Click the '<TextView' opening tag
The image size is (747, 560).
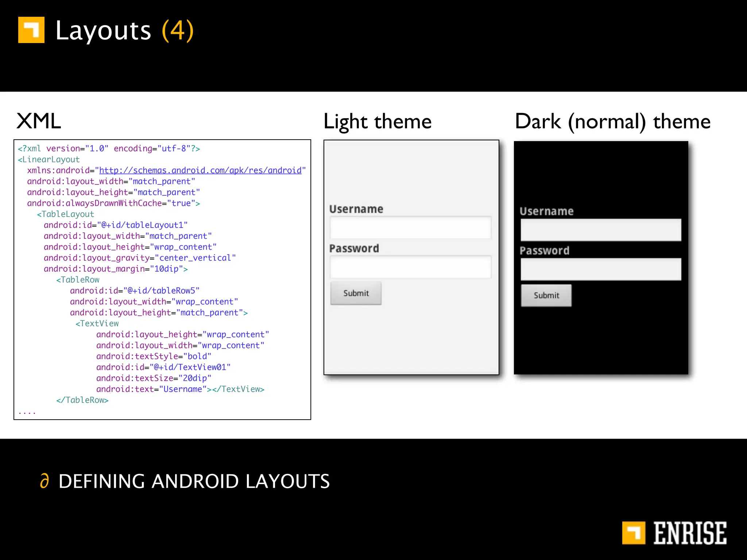97,323
